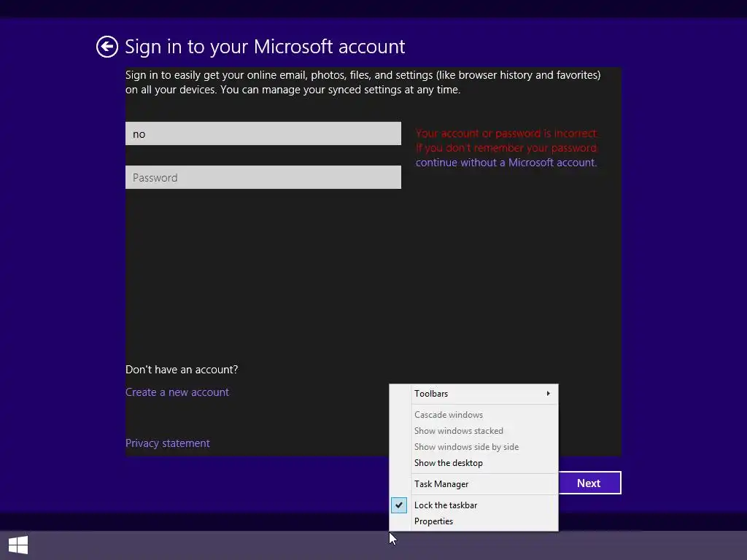Click continue without a Microsoft account link
Image resolution: width=747 pixels, height=560 pixels.
[506, 163]
